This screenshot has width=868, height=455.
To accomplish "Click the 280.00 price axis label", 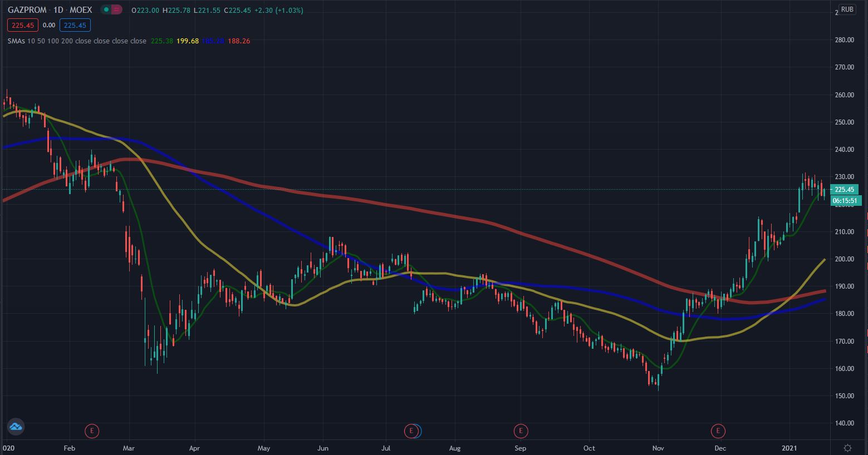I will pyautogui.click(x=844, y=40).
